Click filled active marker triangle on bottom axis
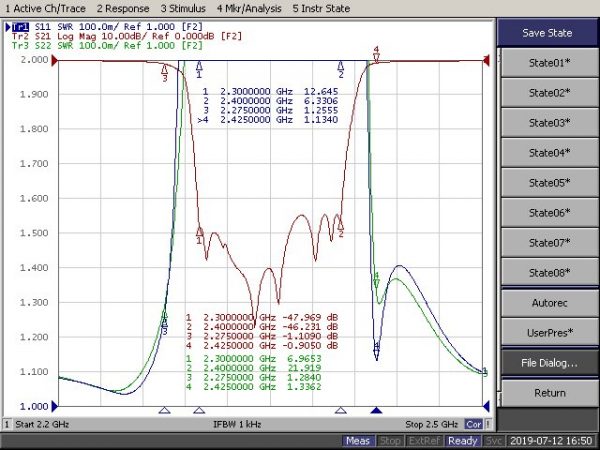Viewport: 600px width, 450px height. tap(376, 410)
